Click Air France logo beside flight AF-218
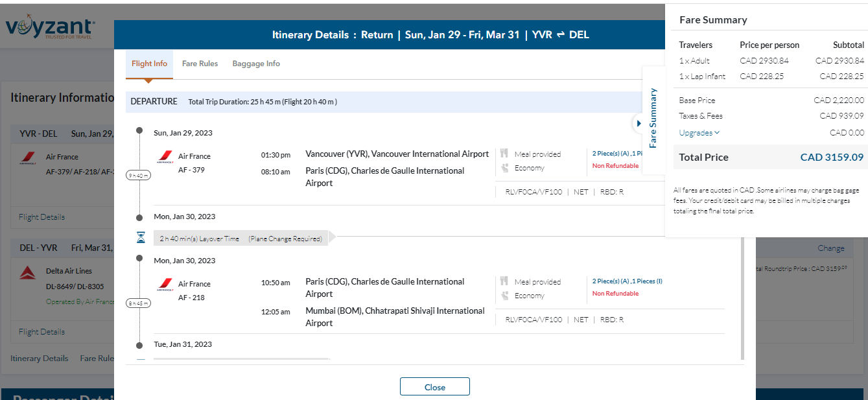The height and width of the screenshot is (400, 868). [165, 284]
